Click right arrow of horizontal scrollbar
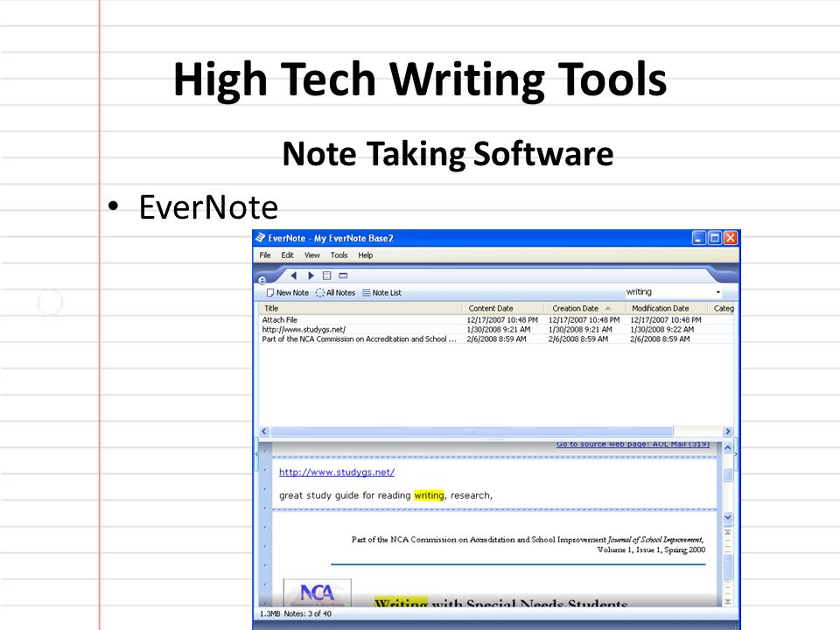 pos(727,431)
